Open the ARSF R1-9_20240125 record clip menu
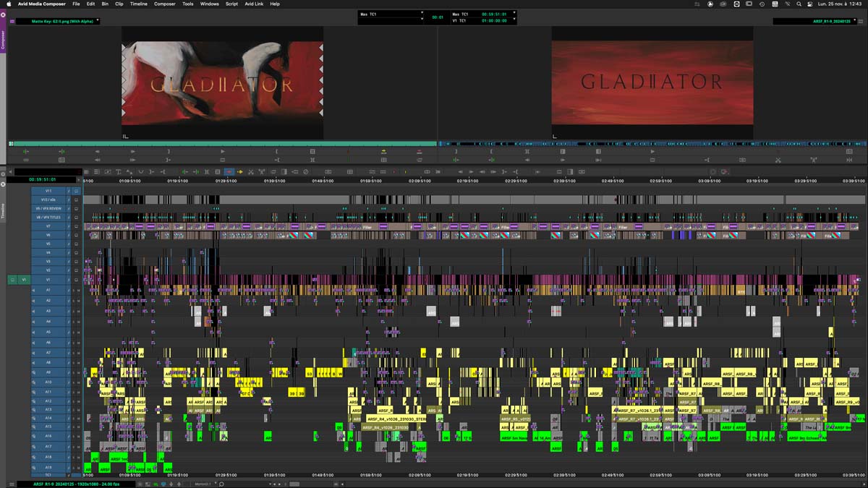The width and height of the screenshot is (868, 488). (817, 21)
